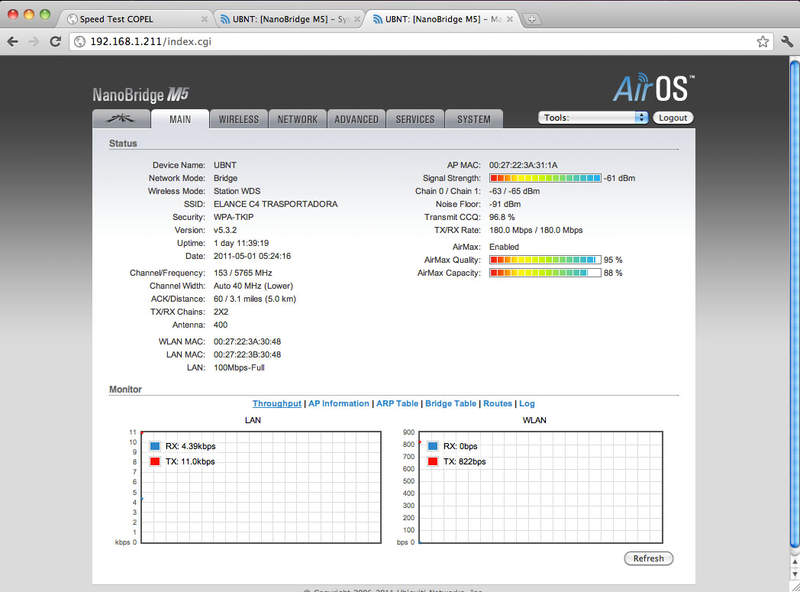Click SSID value ELANCE C4 TRASPORTADORA

276,204
